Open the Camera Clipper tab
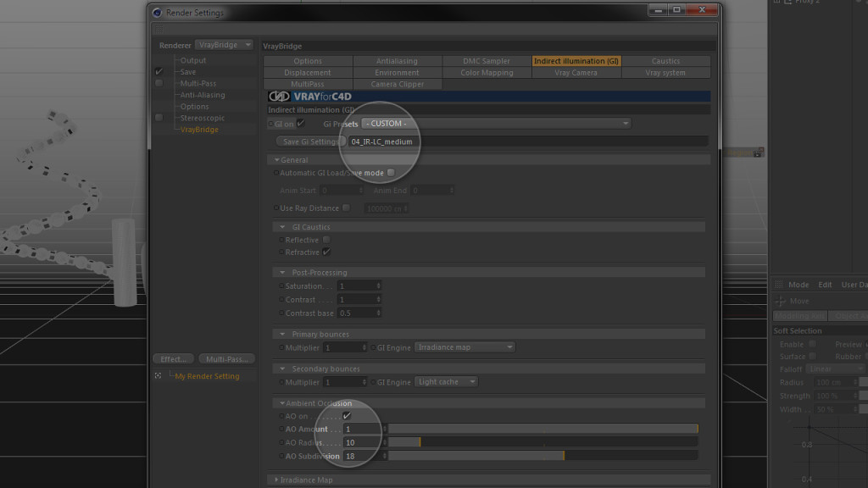 pyautogui.click(x=397, y=84)
